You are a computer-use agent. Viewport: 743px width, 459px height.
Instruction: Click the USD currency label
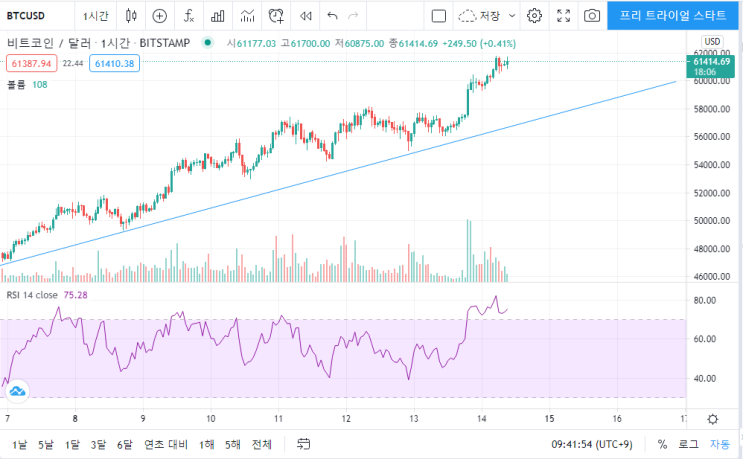click(x=712, y=41)
